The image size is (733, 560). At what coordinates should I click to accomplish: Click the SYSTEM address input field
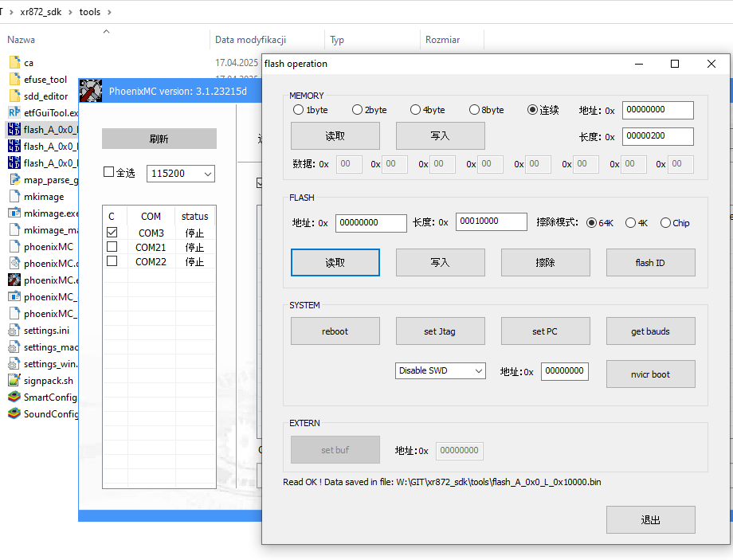tap(565, 371)
